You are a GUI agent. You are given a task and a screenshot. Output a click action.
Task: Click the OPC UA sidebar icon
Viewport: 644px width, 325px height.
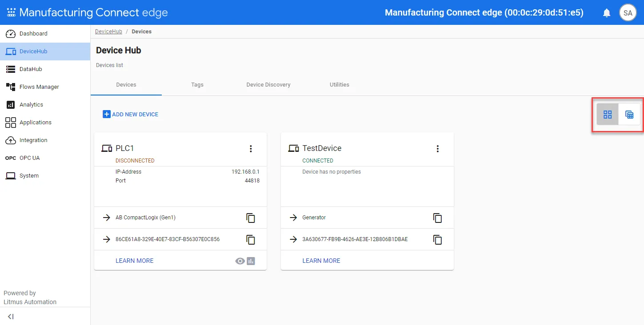(11, 158)
